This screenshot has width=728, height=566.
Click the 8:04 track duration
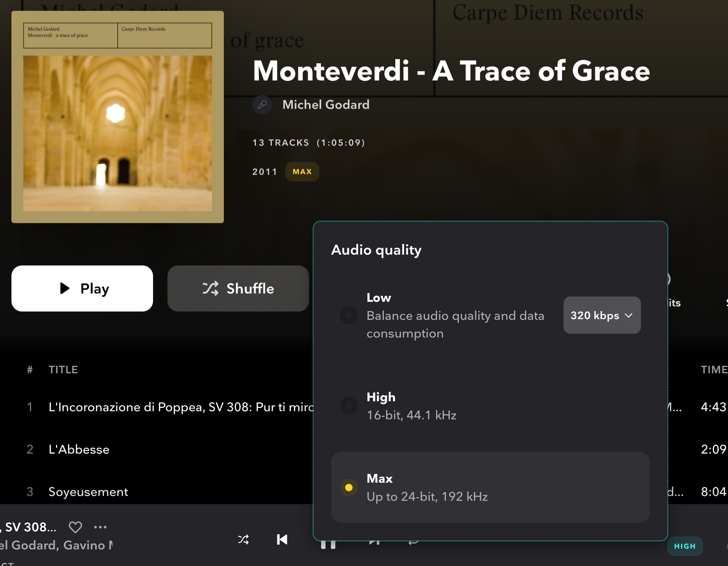point(714,492)
